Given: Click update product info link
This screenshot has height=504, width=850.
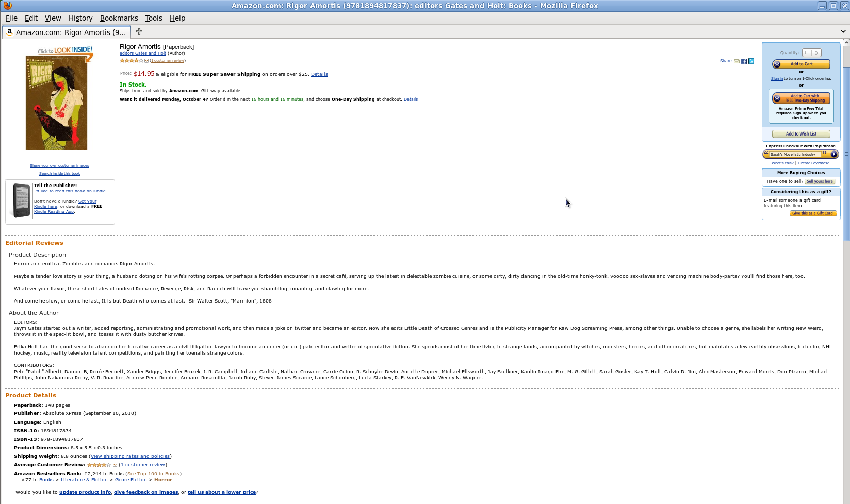Looking at the screenshot, I should coord(85,492).
